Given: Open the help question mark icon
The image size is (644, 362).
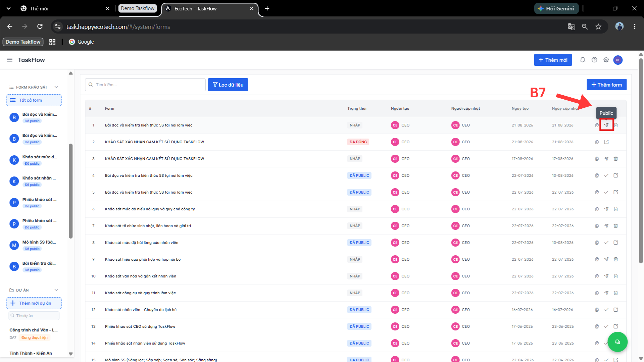Looking at the screenshot, I should (x=594, y=60).
